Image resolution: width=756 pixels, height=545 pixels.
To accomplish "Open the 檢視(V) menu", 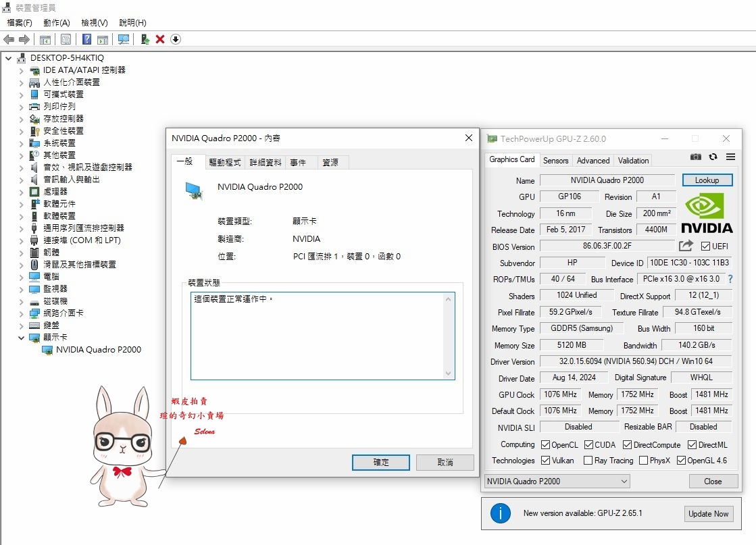I will (94, 23).
